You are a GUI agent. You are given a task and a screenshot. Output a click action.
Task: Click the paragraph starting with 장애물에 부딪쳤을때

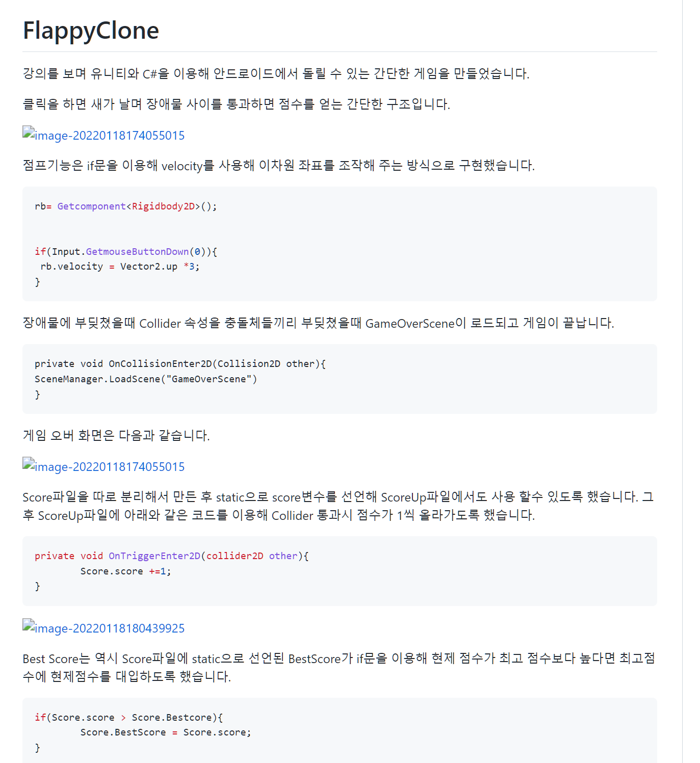pyautogui.click(x=318, y=323)
